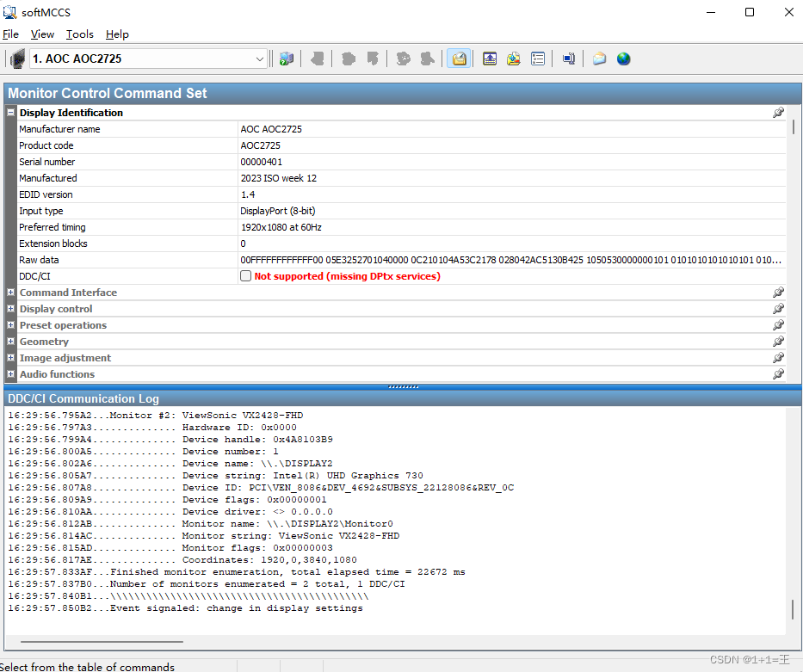The height and width of the screenshot is (672, 803).
Task: Select the Input type DisplayPort (8-bit) value
Action: click(x=278, y=211)
